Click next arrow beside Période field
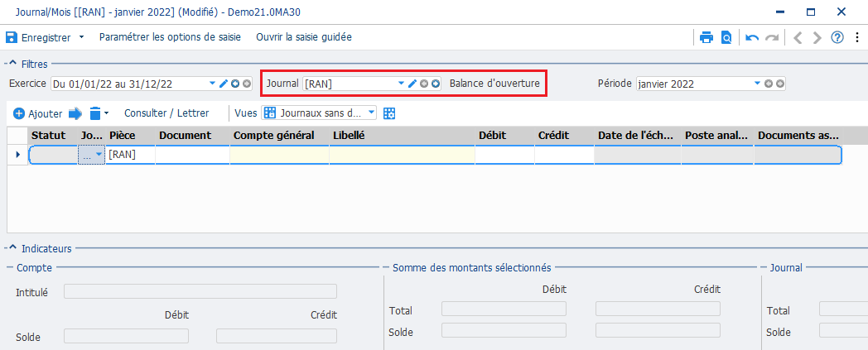 click(x=779, y=84)
